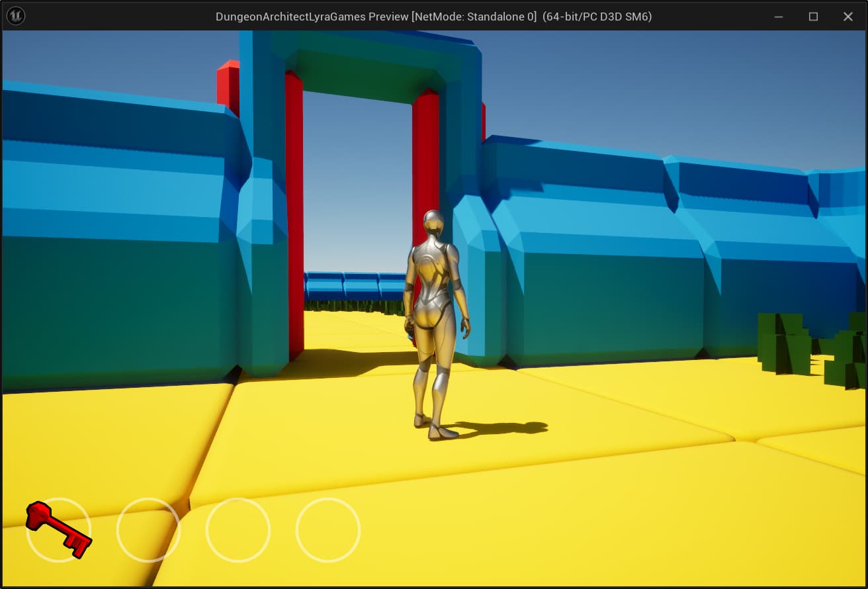Click the character's shadow on the floor
Image resolution: width=868 pixels, height=589 pixels.
503,428
